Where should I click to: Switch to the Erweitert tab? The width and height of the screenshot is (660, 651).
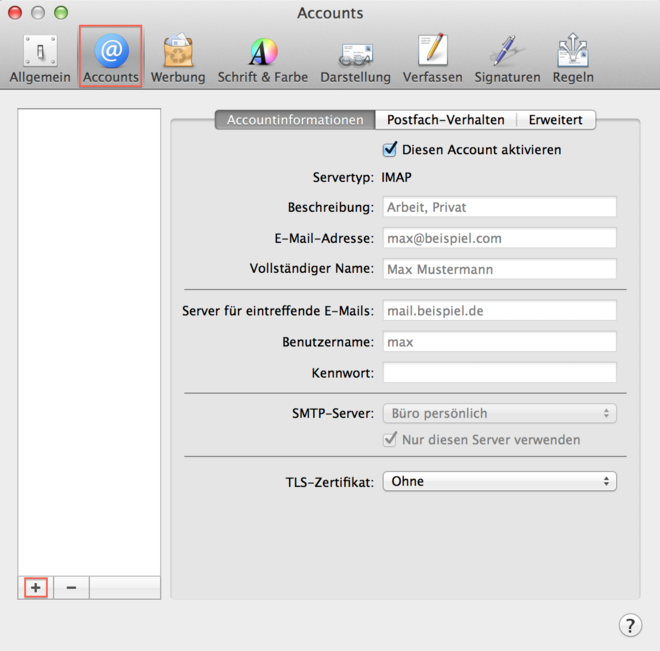[556, 120]
